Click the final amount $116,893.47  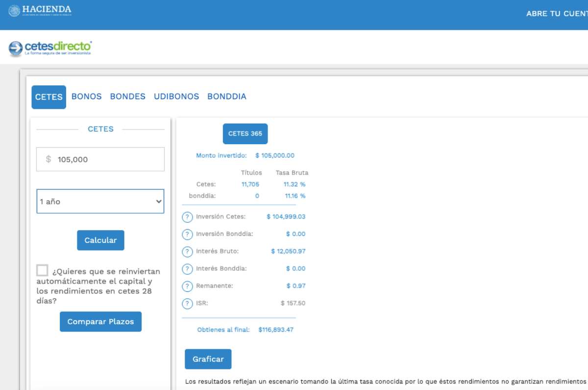276,330
